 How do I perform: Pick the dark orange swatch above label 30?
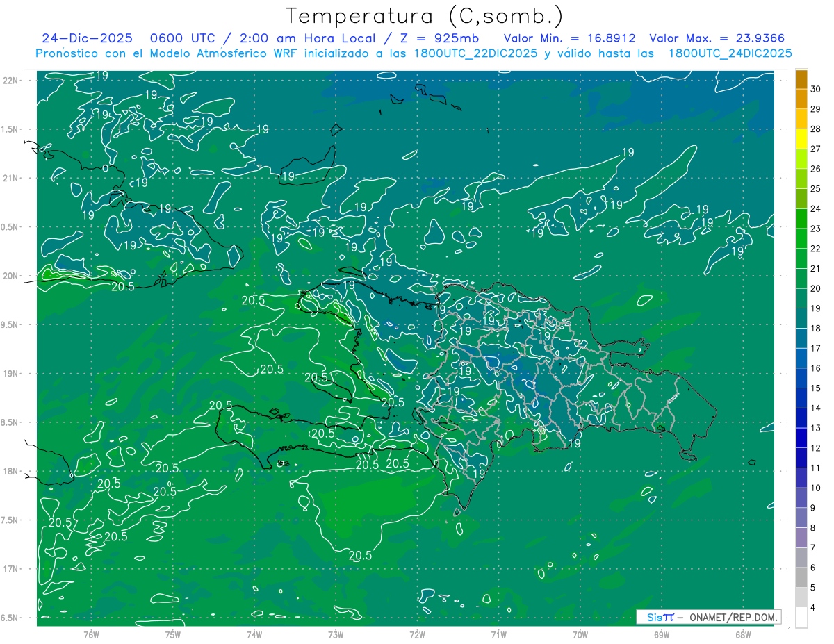click(x=801, y=79)
